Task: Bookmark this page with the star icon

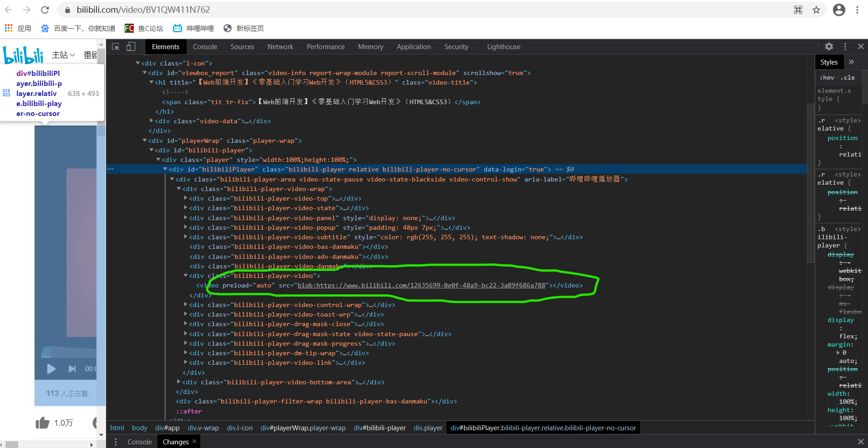Action: (x=816, y=10)
